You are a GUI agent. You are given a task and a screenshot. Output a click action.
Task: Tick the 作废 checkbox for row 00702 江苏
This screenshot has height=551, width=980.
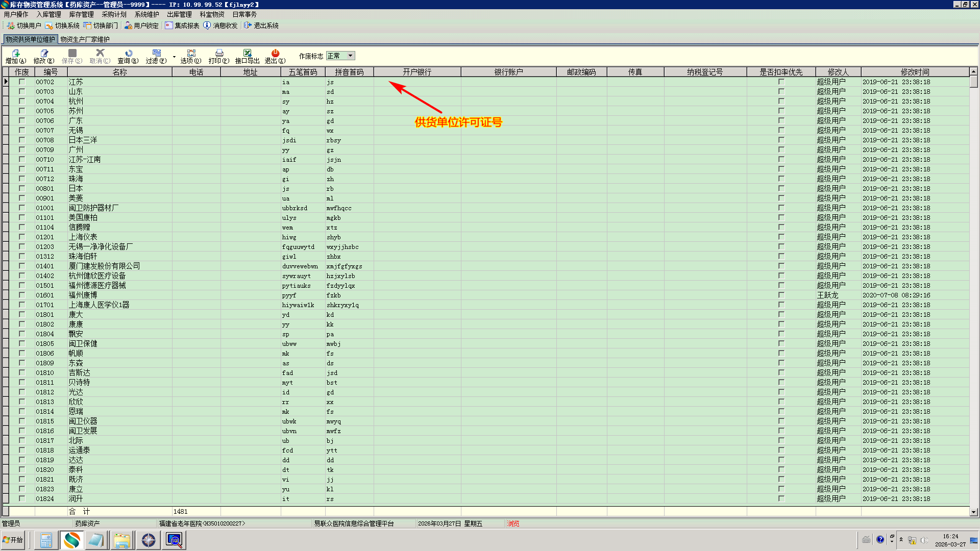(22, 82)
